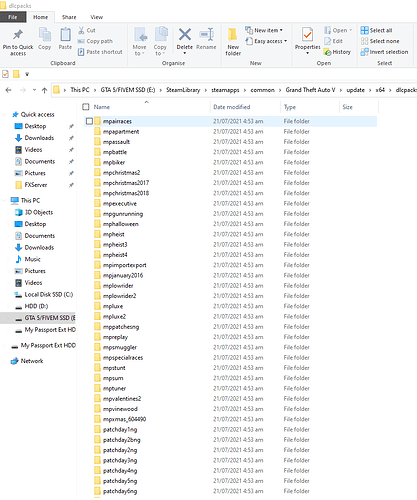Screen dimensions: 417x500
Task: Switch to the View ribbon tab
Action: [97, 17]
